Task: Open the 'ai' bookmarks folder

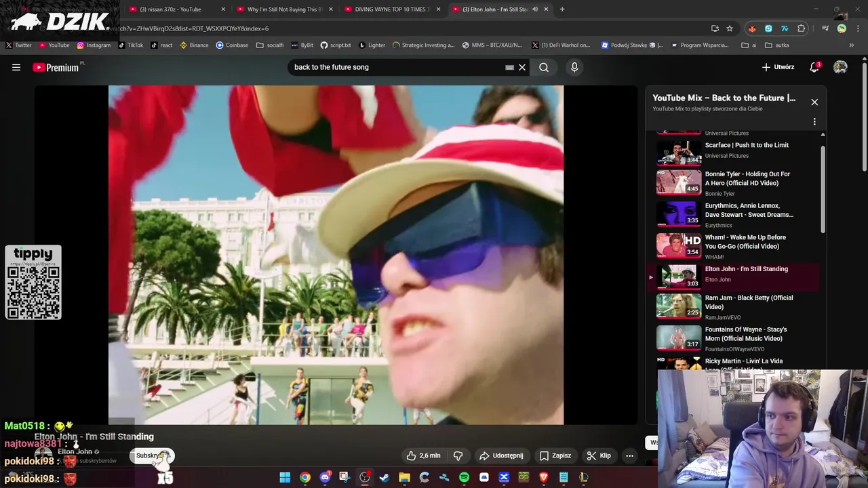Action: [x=749, y=45]
